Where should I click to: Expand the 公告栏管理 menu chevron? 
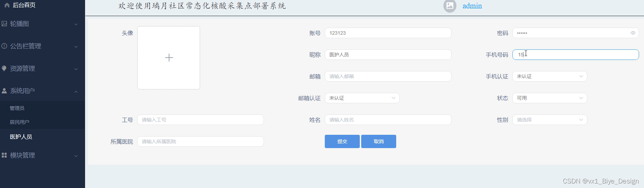pos(76,47)
